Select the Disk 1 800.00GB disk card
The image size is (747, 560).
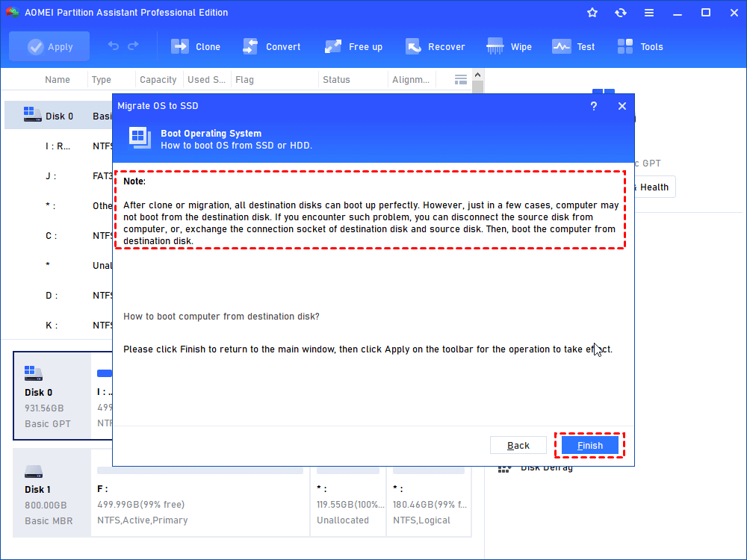coord(52,494)
